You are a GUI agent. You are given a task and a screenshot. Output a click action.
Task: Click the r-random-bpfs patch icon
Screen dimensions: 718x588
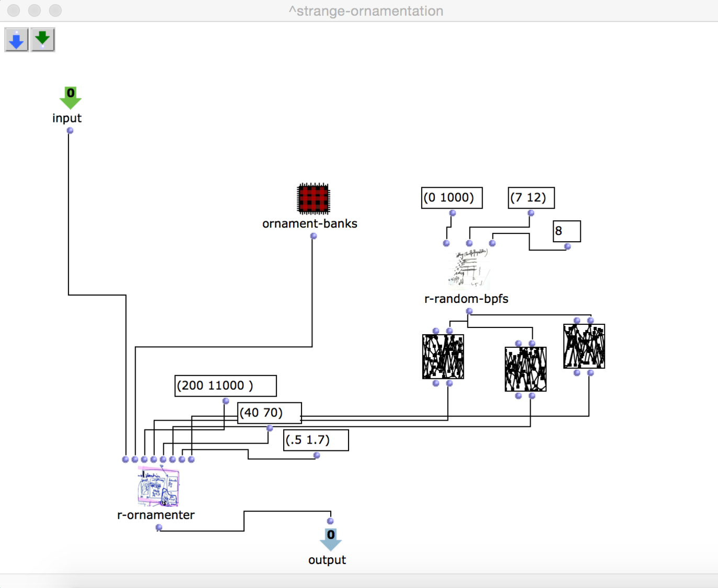pyautogui.click(x=469, y=270)
